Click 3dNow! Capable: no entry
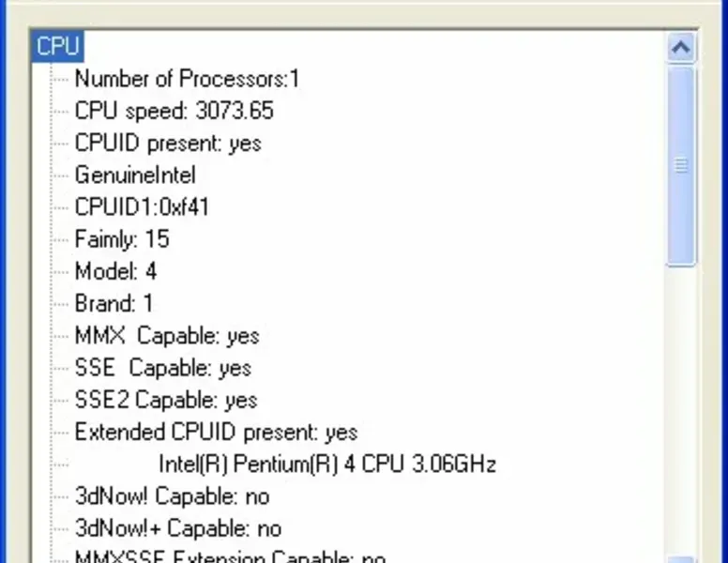This screenshot has height=563, width=728. click(x=172, y=496)
